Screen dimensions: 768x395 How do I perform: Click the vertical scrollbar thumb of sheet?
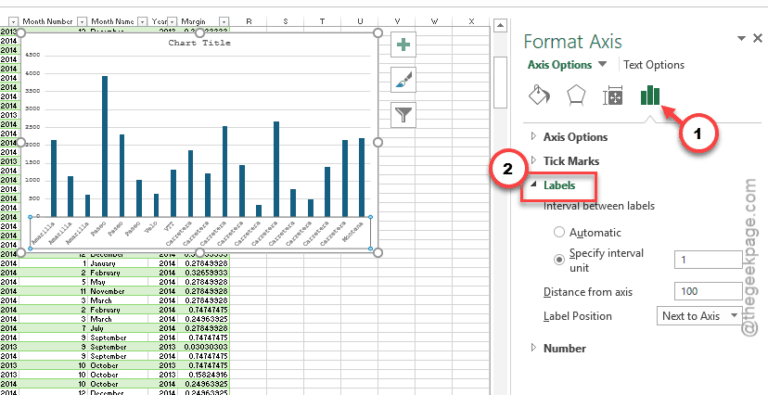(x=500, y=81)
